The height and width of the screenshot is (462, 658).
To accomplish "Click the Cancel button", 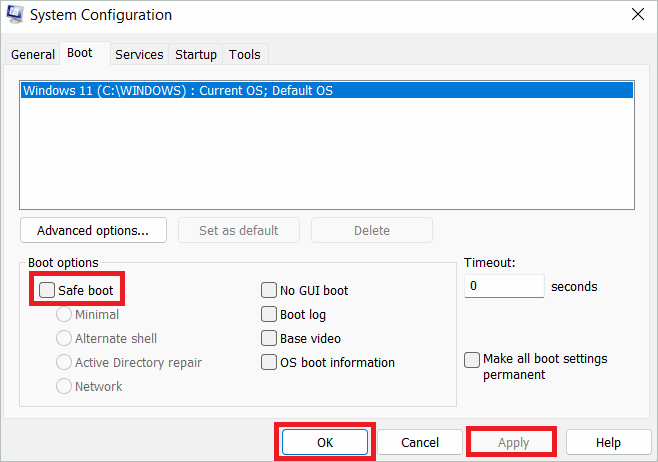I will 420,442.
